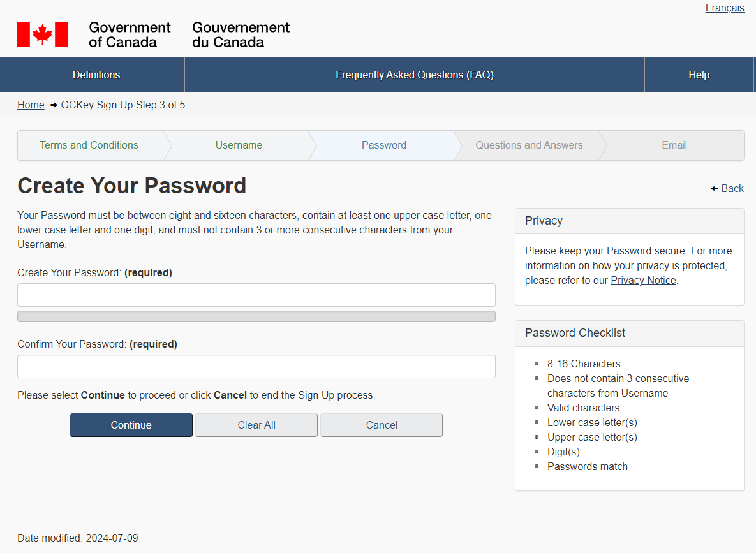Click the Back arrow link

coord(727,189)
